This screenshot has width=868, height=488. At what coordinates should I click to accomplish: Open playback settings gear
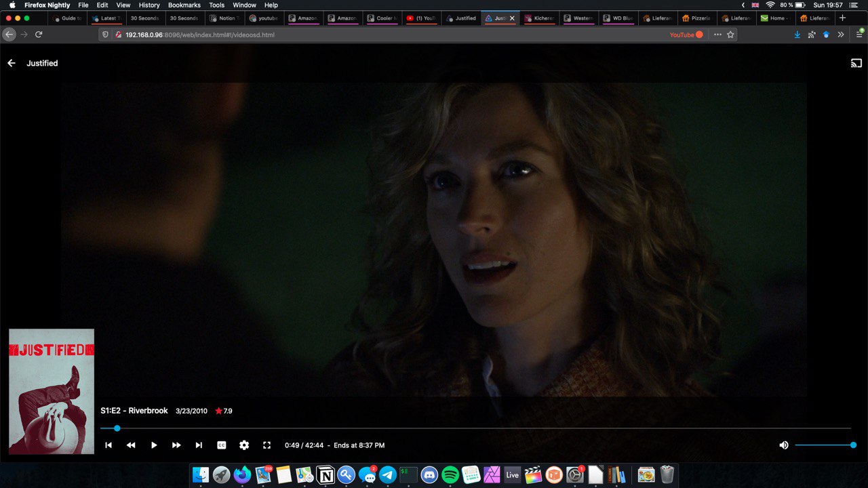[244, 445]
